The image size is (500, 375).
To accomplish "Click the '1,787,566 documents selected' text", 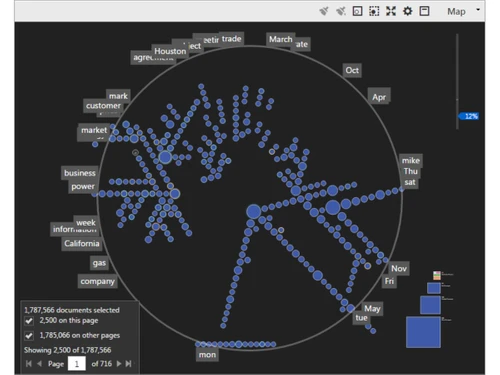I will (x=72, y=310).
